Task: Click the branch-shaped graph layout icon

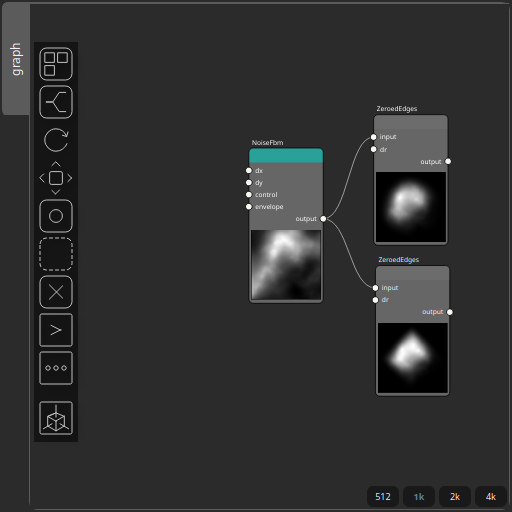Action: point(56,102)
